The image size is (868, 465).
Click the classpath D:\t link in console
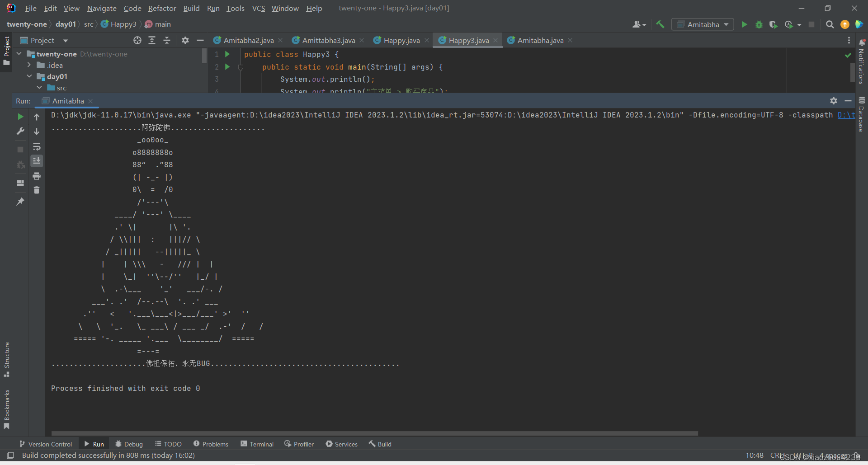click(x=846, y=115)
